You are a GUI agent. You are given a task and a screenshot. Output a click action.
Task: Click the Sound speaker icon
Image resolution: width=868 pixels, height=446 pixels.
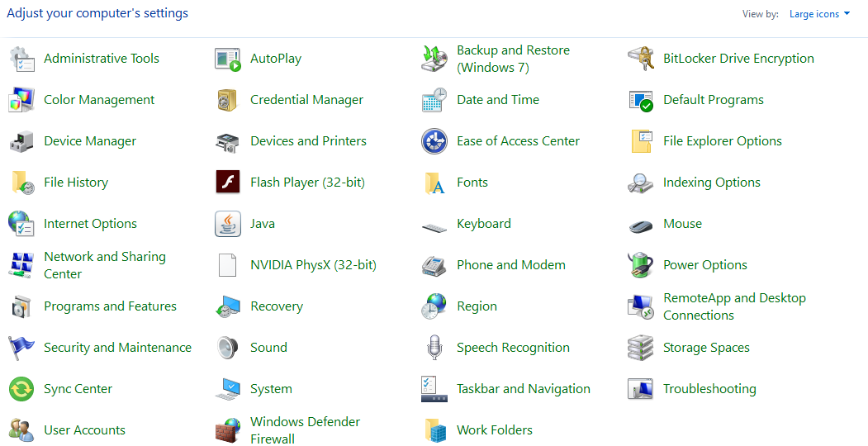pyautogui.click(x=228, y=348)
